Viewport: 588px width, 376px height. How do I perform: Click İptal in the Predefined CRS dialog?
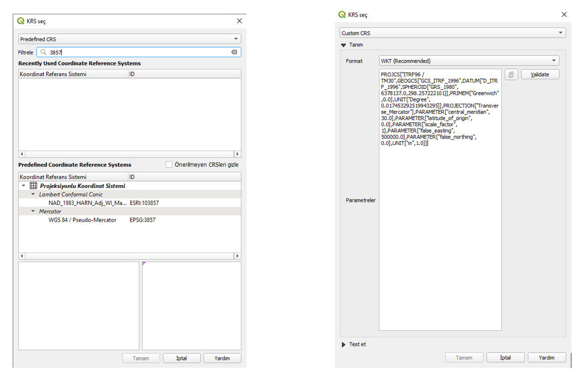(x=181, y=358)
